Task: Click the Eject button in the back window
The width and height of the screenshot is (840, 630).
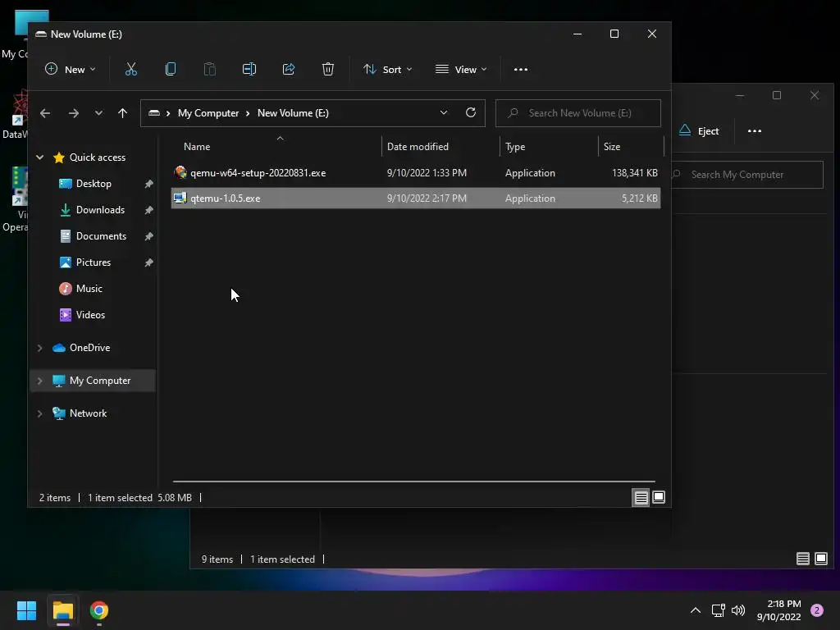Action: click(x=699, y=130)
